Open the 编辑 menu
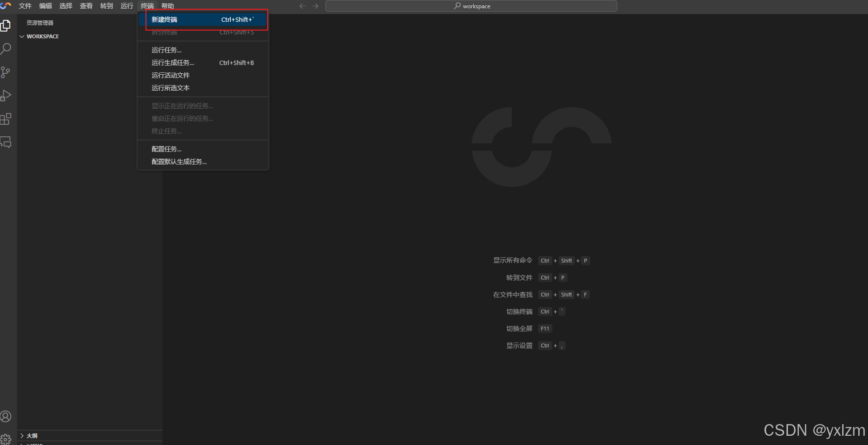 pos(46,6)
